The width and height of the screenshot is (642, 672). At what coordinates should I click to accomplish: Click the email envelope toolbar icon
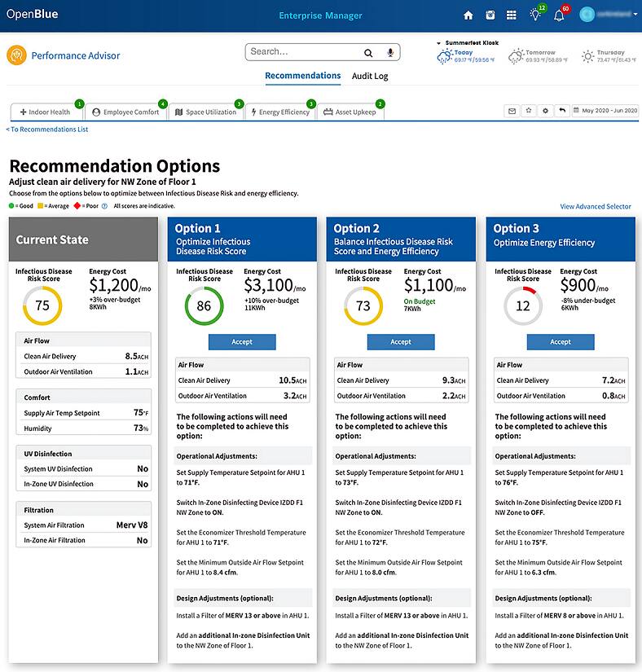click(x=512, y=111)
